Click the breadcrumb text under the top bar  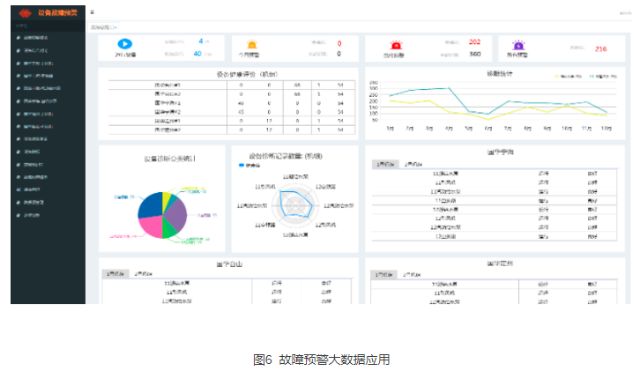click(104, 27)
